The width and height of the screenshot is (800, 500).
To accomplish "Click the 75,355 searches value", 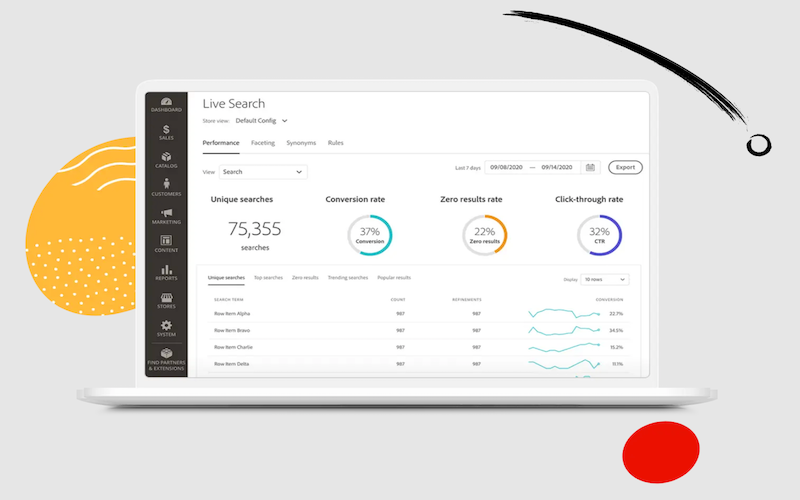I will click(x=255, y=229).
